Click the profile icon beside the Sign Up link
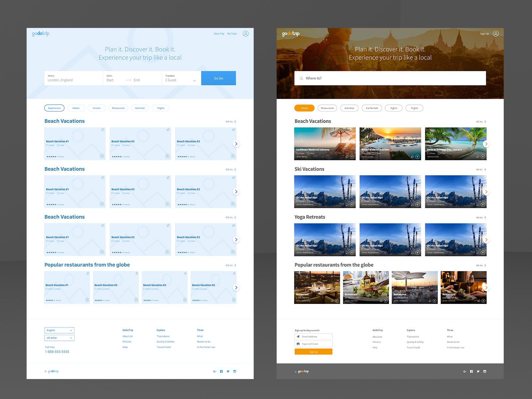The image size is (532, 399). pyautogui.click(x=495, y=34)
